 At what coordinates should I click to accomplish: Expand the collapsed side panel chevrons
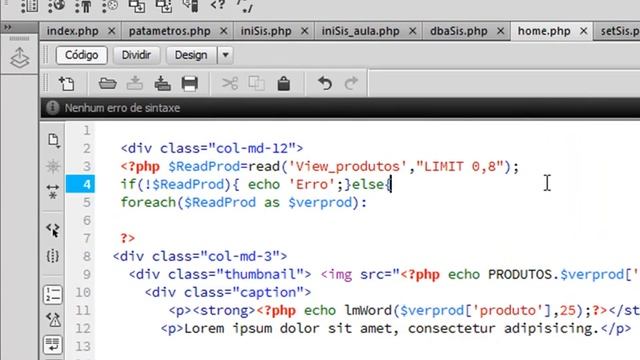(7, 27)
